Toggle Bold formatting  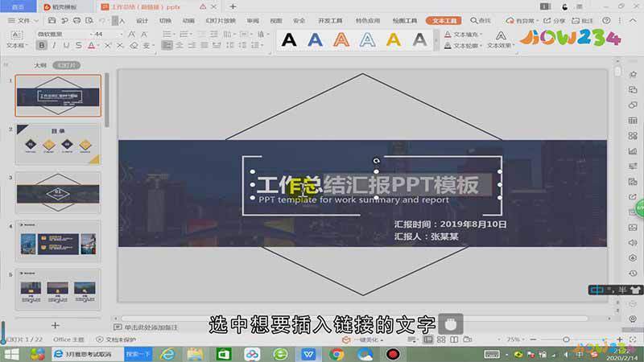pos(42,45)
